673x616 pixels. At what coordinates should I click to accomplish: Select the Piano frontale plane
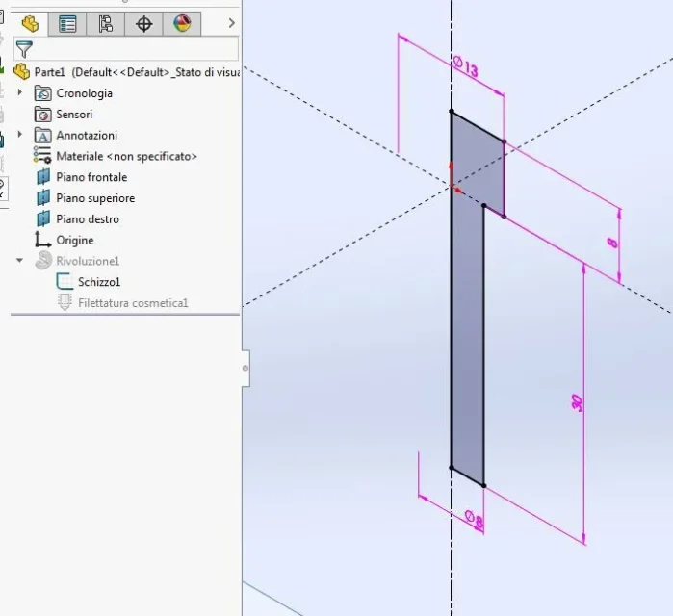91,177
